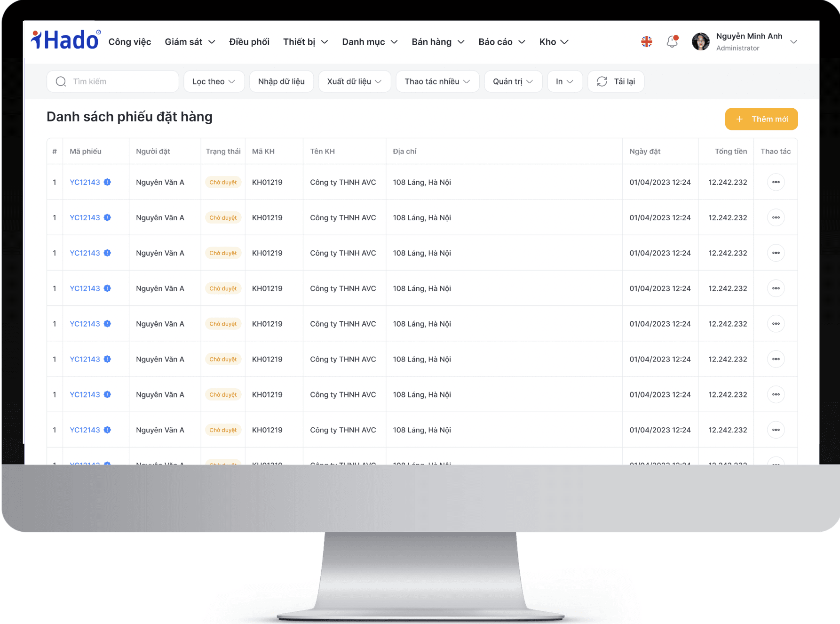Click the info badge beside YC12143 in second row
Viewport: 840px width, 624px height.
coord(108,218)
